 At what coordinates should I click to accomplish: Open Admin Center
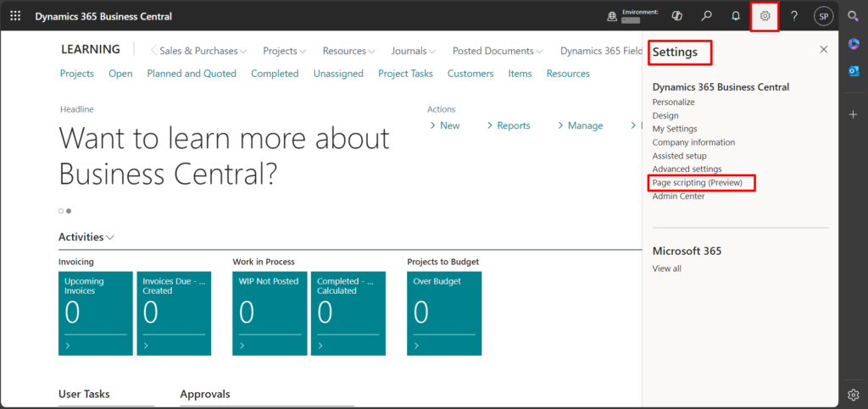point(678,196)
